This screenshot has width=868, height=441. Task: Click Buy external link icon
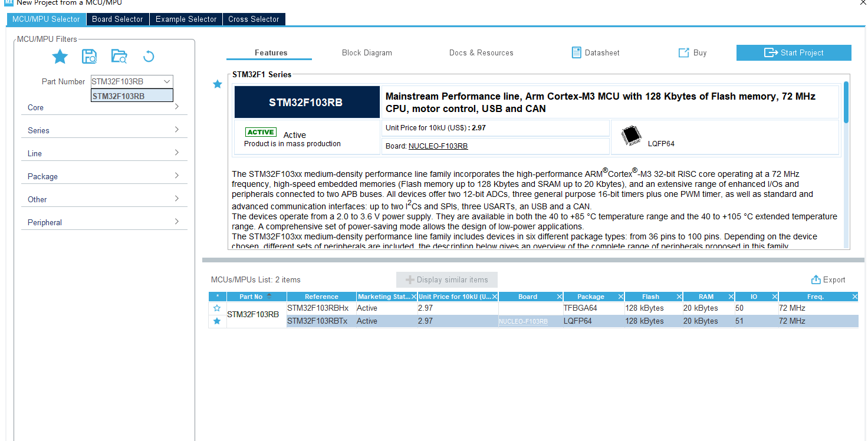pos(684,52)
